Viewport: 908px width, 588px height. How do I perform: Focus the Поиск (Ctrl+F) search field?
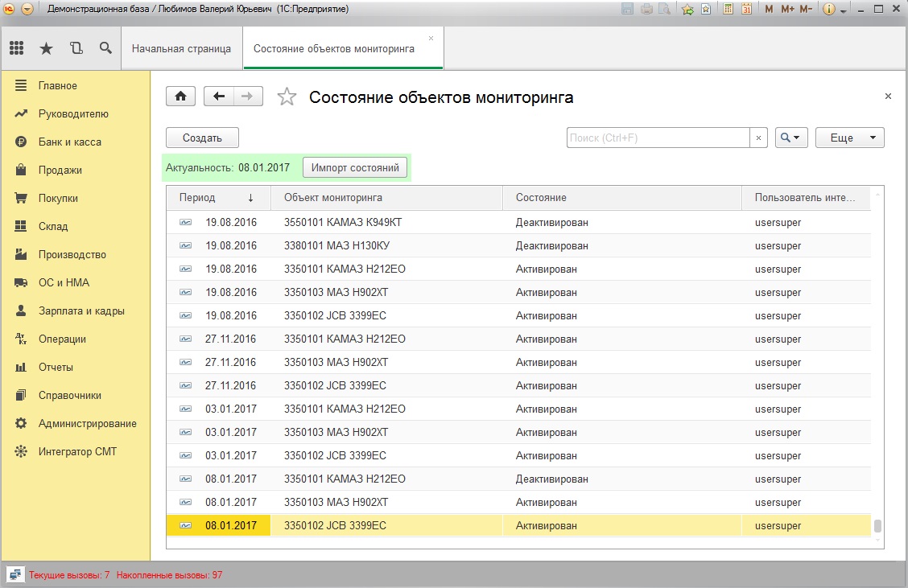point(658,138)
